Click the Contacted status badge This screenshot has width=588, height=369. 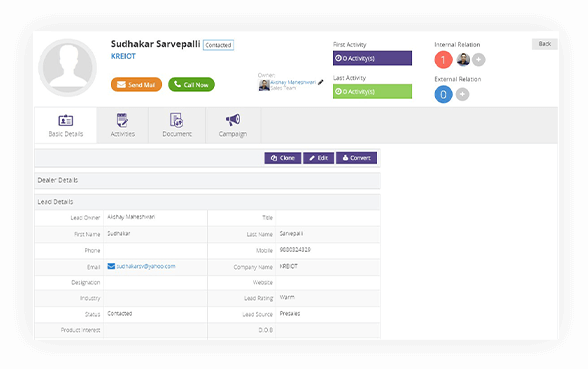(x=218, y=45)
